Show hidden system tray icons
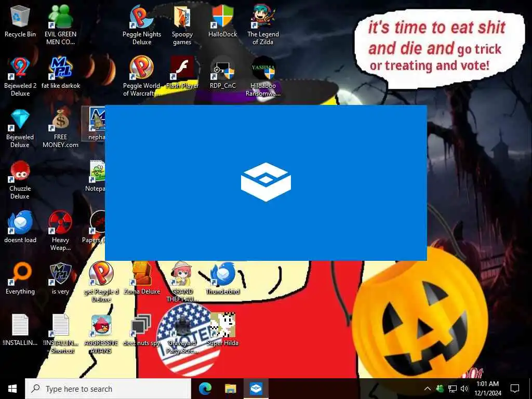The height and width of the screenshot is (399, 532). tap(428, 389)
